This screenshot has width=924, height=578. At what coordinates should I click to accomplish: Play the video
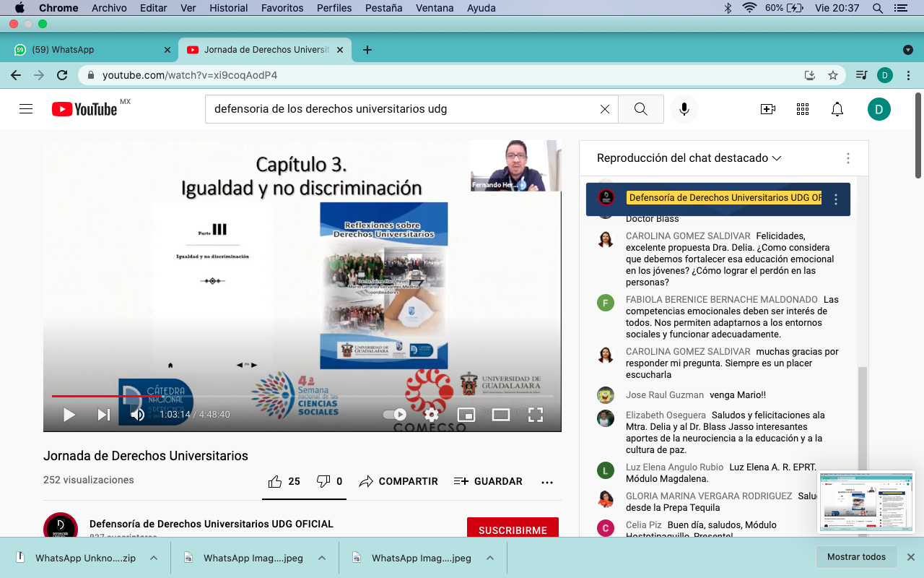pyautogui.click(x=69, y=415)
